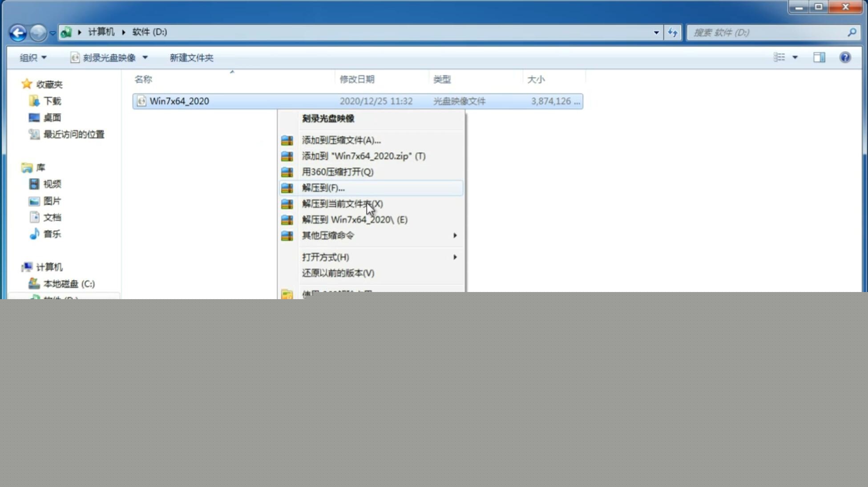Viewport: 868px width, 487px height.
Task: Open the view options dropdown arrow
Action: click(x=795, y=57)
